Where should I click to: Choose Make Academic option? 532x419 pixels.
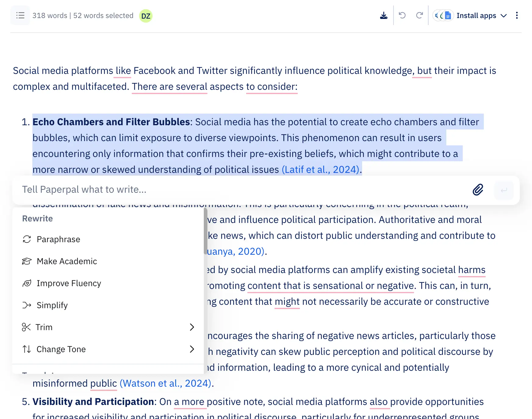(x=108, y=261)
